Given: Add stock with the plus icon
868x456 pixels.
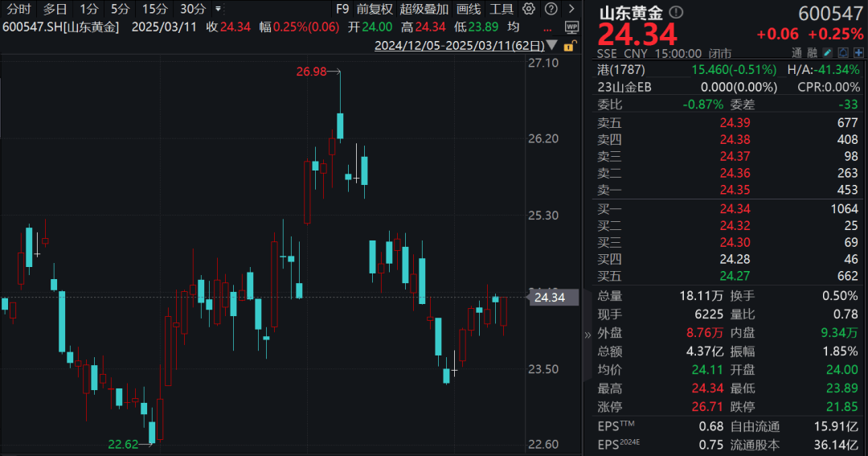Looking at the screenshot, I should coord(858,52).
